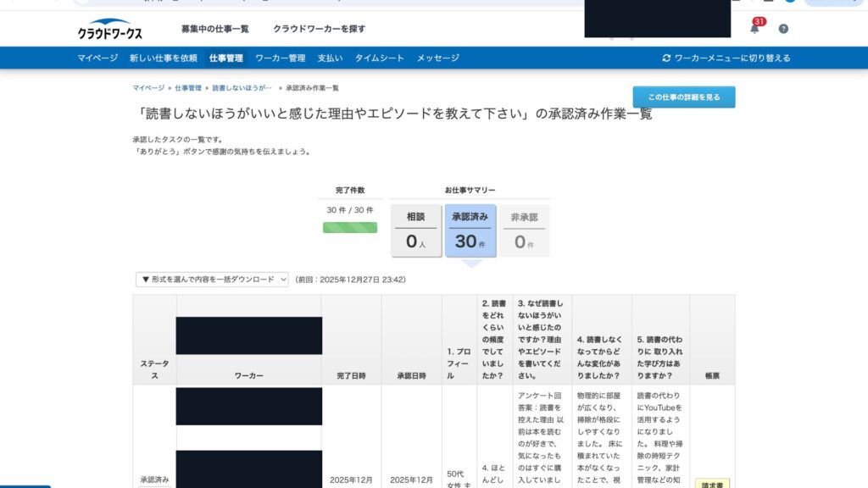
Task: Select the 非承認 summary tab
Action: [524, 230]
